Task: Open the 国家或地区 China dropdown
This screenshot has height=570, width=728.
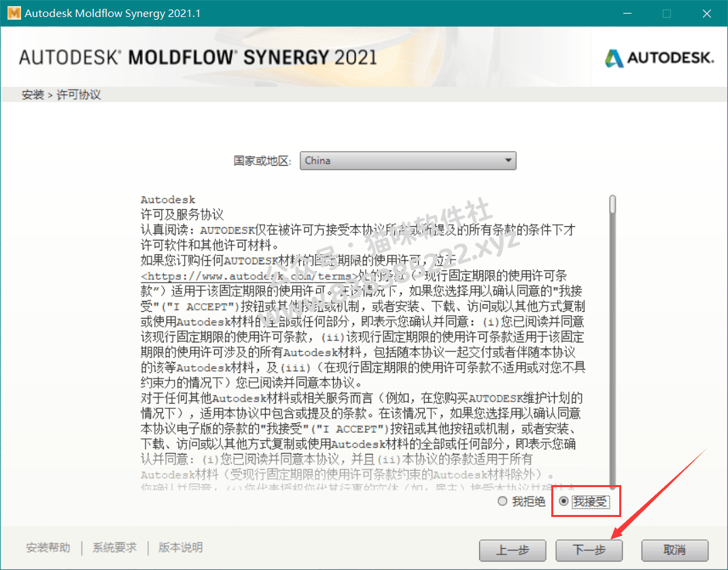Action: 408,160
